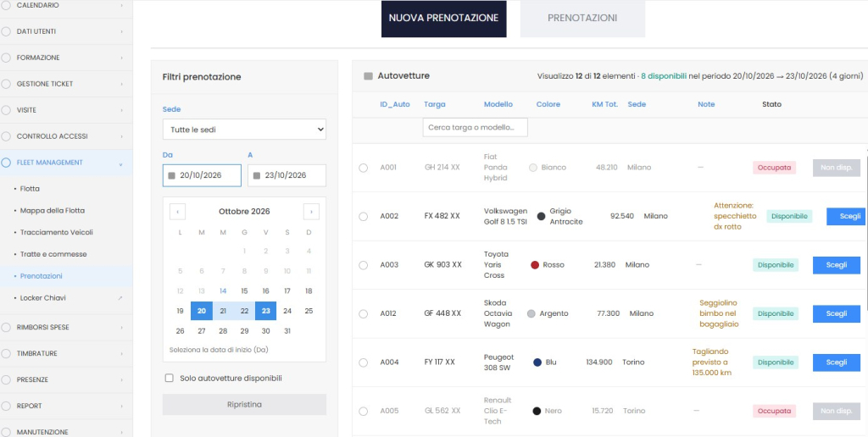Image resolution: width=868 pixels, height=437 pixels.
Task: Select the radio button for car A012
Action: click(x=363, y=313)
